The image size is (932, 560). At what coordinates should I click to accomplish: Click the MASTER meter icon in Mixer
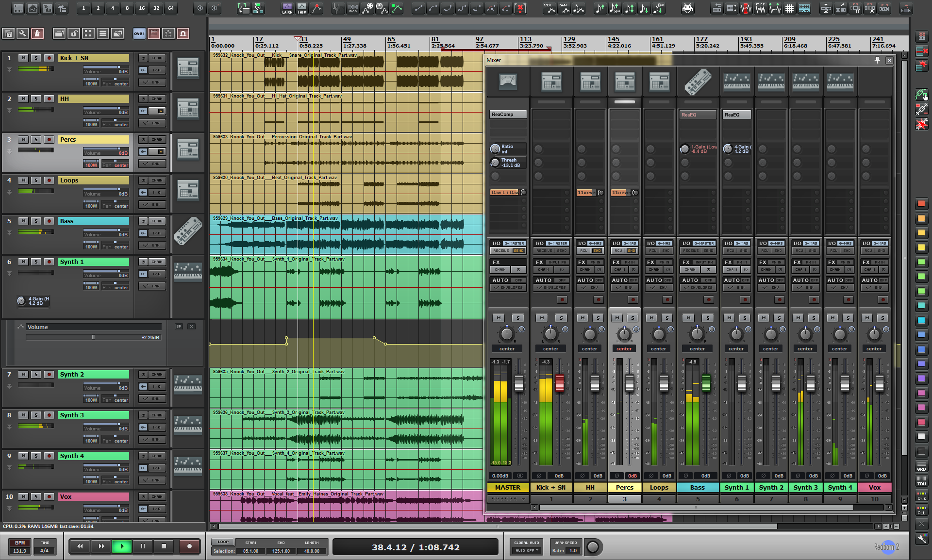tap(508, 82)
